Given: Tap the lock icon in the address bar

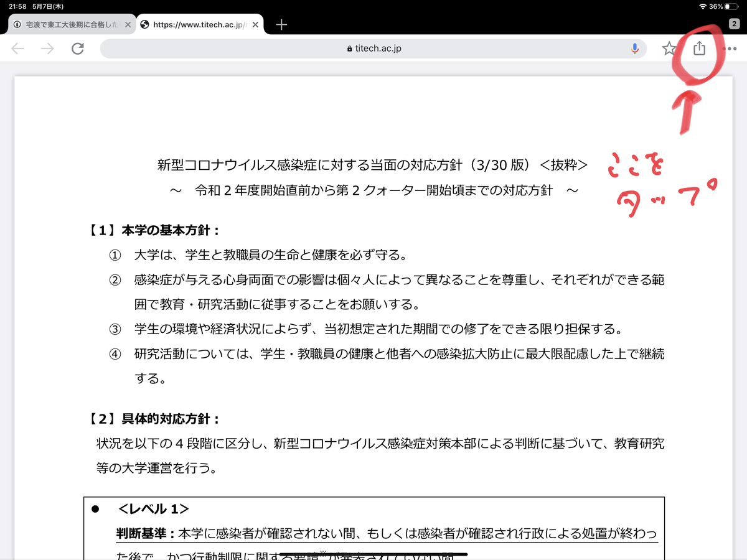Looking at the screenshot, I should (350, 49).
